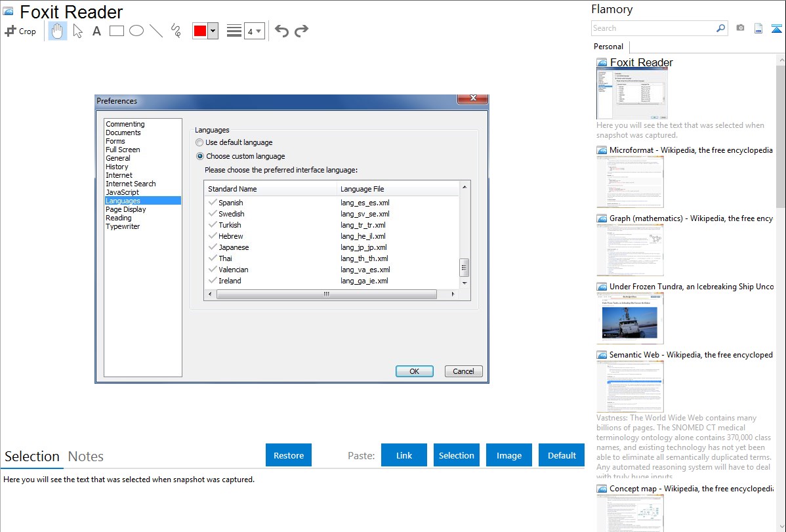The image size is (786, 532).
Task: Open the Under Frozen Tundra snapshot title
Action: click(692, 286)
